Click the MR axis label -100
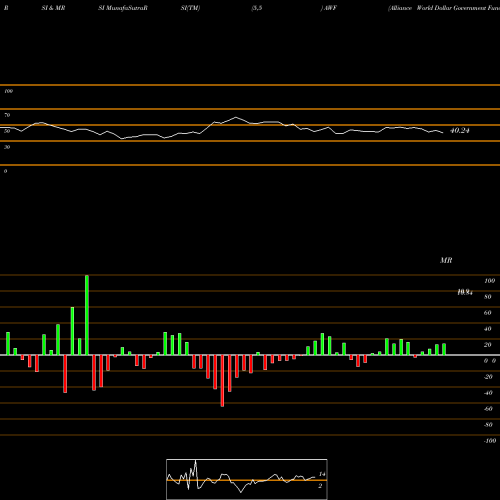500x500 pixels. click(490, 441)
